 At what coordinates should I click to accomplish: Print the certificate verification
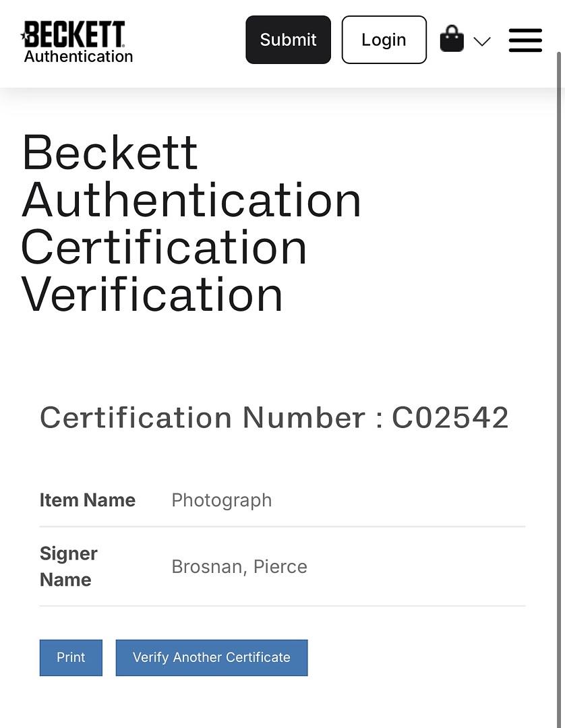(x=71, y=657)
